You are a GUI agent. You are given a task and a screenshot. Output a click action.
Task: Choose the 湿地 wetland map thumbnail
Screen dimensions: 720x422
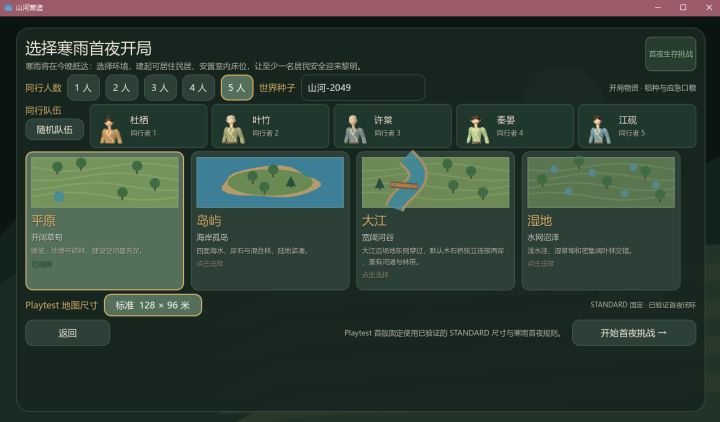pos(601,182)
